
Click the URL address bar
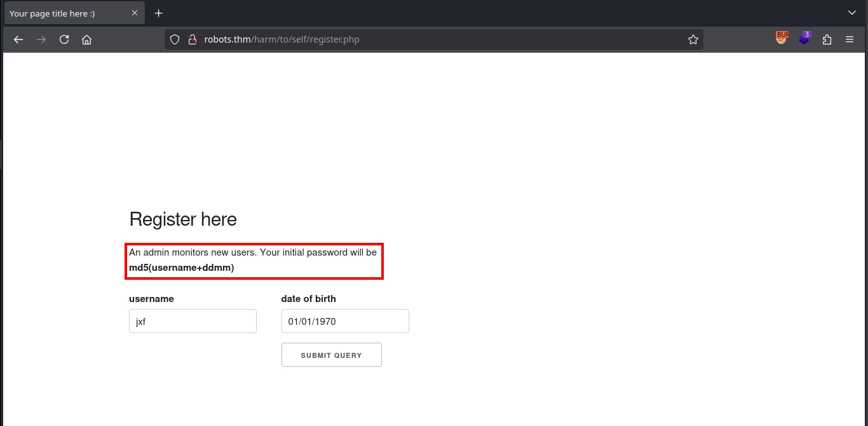pos(432,39)
